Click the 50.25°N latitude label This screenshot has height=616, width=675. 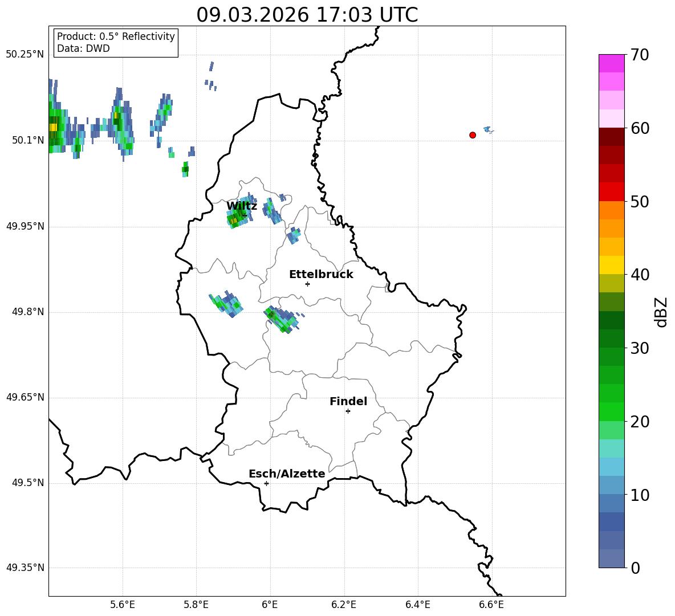pyautogui.click(x=25, y=55)
